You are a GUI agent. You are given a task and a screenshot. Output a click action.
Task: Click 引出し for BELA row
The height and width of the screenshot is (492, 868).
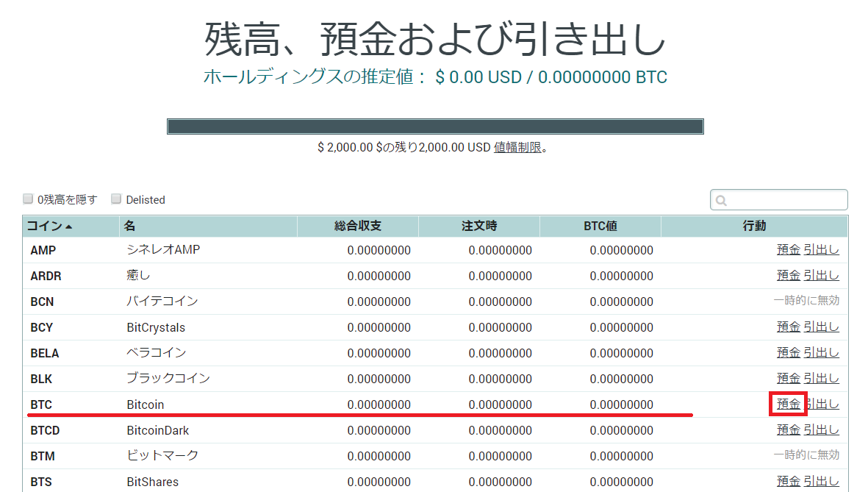(x=821, y=352)
